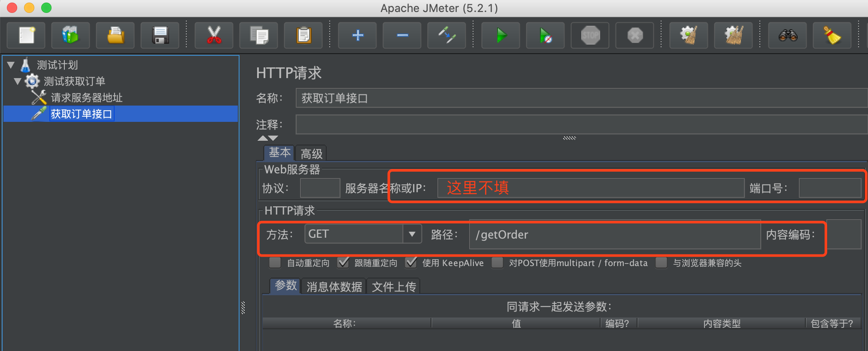The image size is (868, 351).
Task: Switch to the 高级 tab
Action: click(311, 154)
